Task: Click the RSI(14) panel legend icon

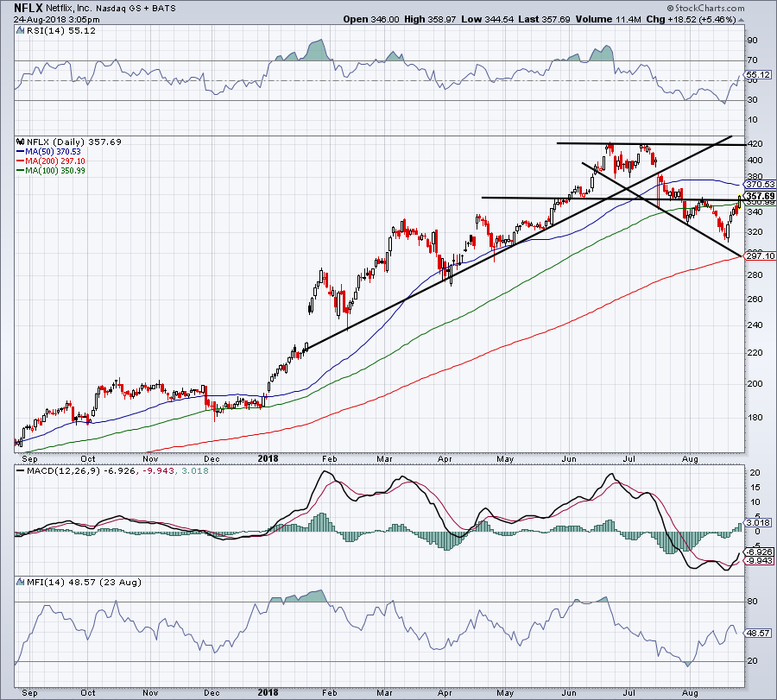Action: click(x=21, y=31)
